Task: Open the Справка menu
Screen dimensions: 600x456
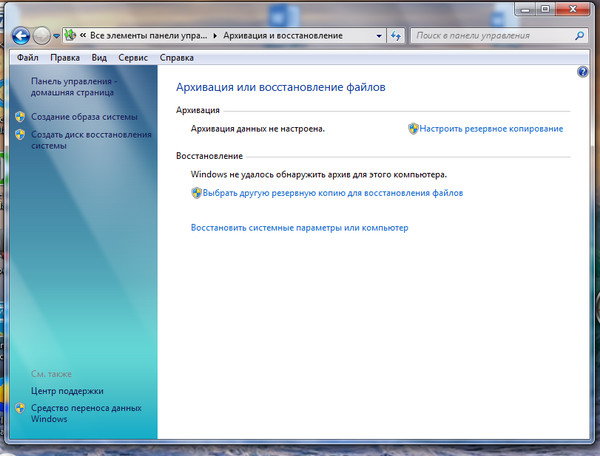Action: click(176, 58)
